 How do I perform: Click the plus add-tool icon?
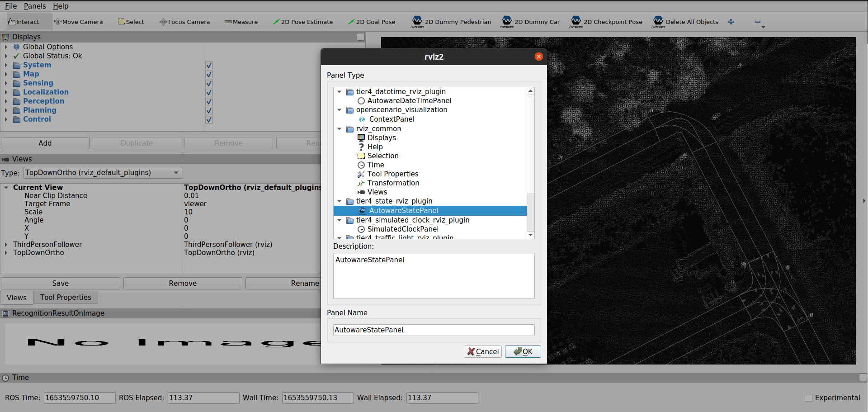(x=731, y=22)
